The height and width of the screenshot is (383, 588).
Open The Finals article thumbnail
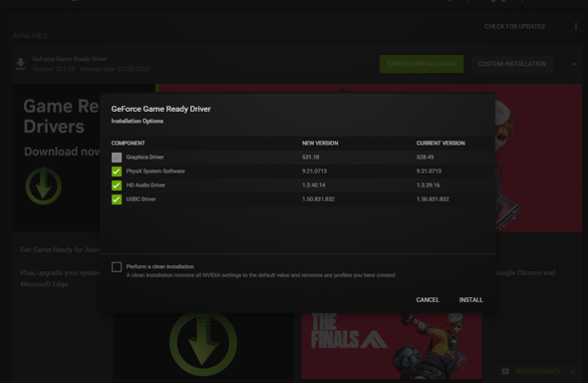coord(392,346)
